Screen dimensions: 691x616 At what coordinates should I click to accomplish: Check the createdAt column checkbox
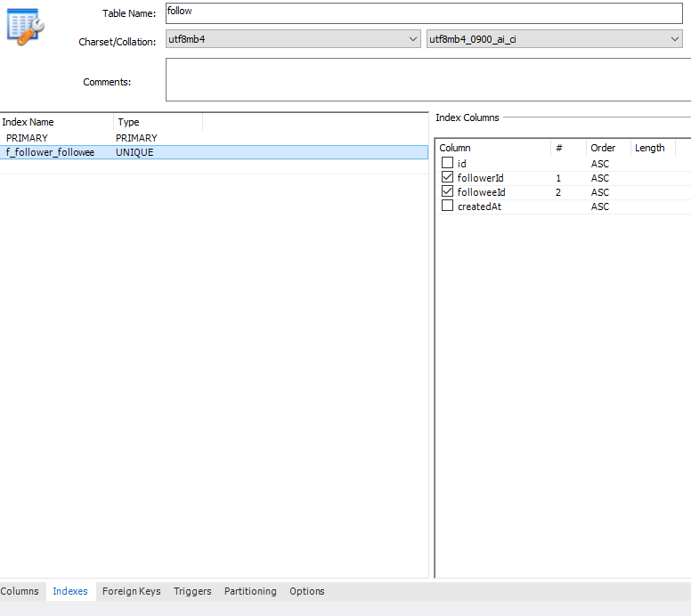447,206
